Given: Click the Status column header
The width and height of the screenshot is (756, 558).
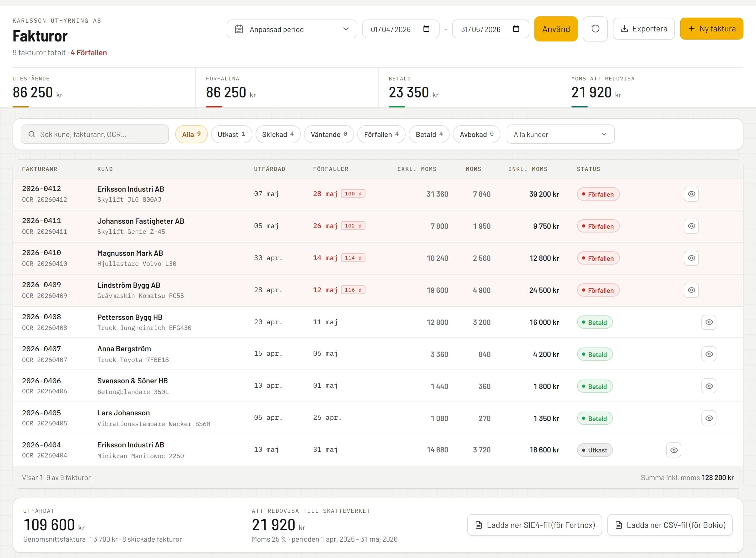Looking at the screenshot, I should point(588,169).
